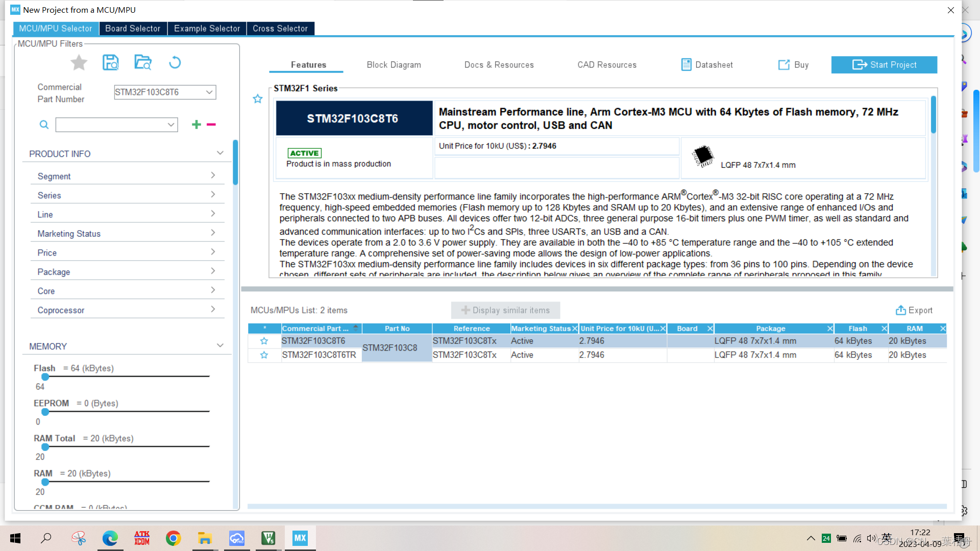
Task: Click the red minus remove filter icon
Action: 211,124
